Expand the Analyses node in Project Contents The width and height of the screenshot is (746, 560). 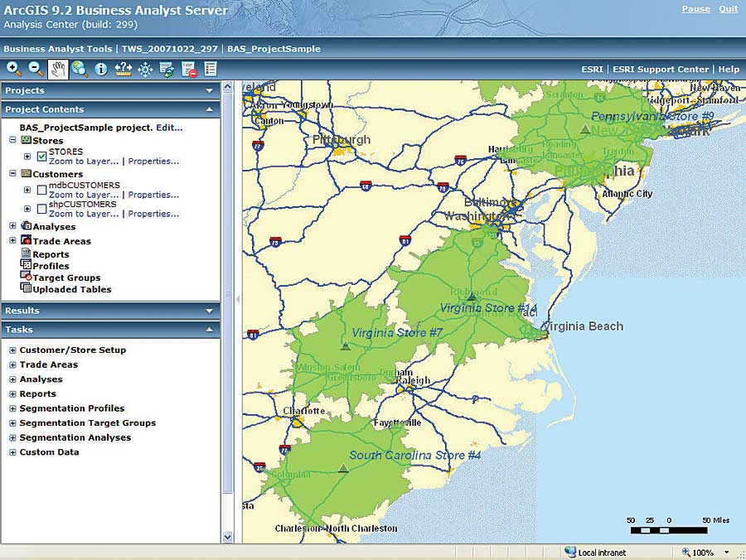coord(12,226)
